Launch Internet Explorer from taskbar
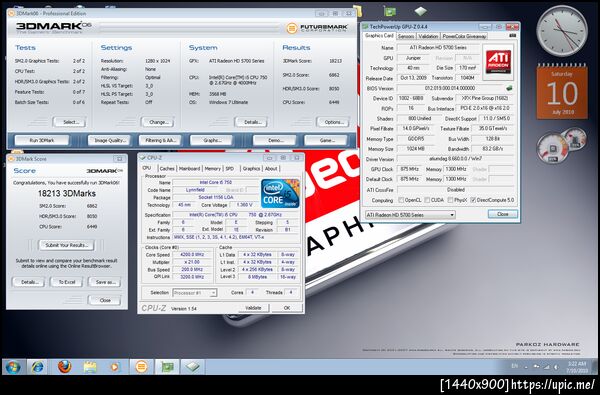The height and width of the screenshot is (395, 600). pos(38,367)
